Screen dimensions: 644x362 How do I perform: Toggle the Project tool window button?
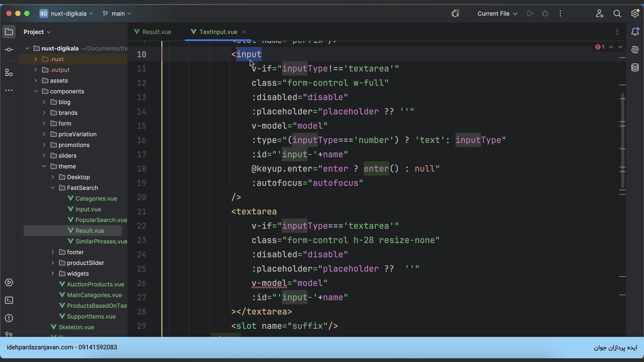(x=9, y=32)
